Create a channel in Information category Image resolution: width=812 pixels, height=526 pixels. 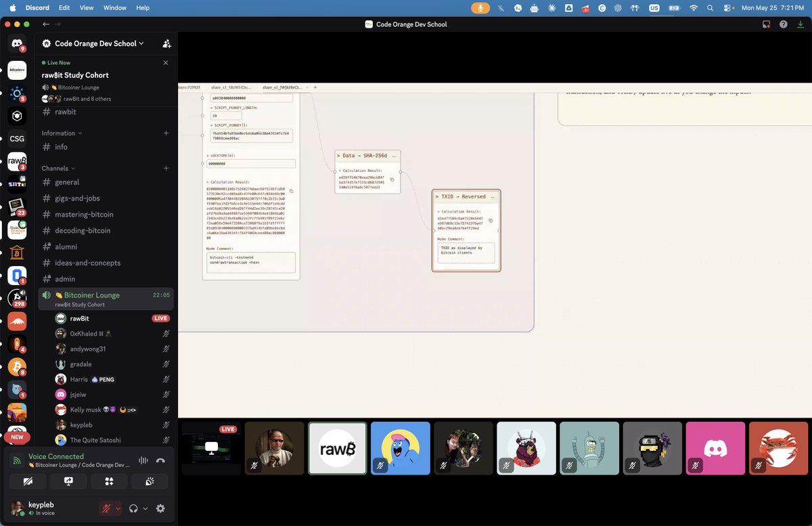pos(166,133)
